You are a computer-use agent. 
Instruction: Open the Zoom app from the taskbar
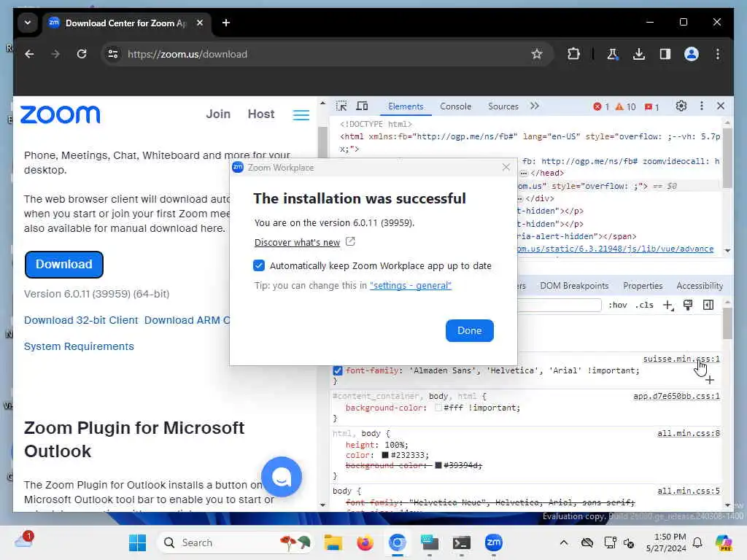(494, 542)
